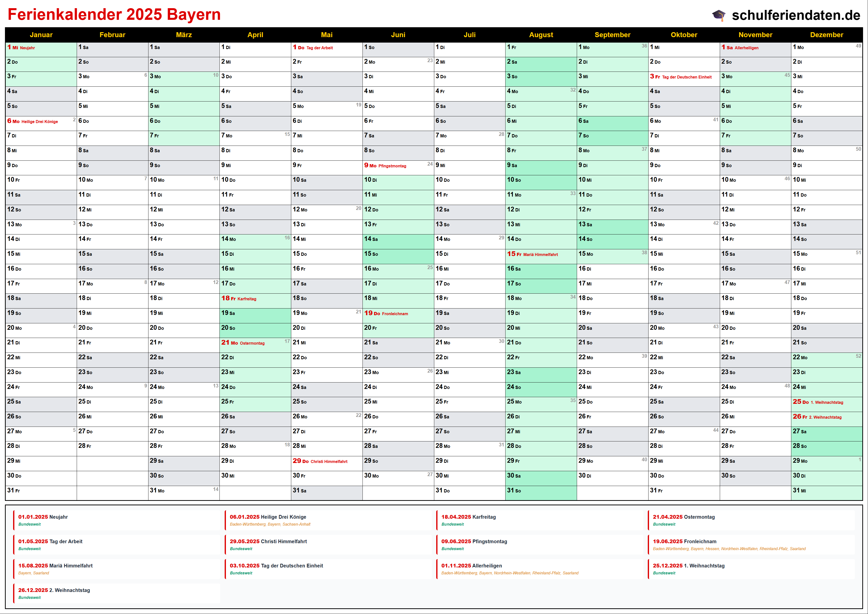Image resolution: width=868 pixels, height=614 pixels.
Task: Click the Ferienkalender 2025 Bayern heading
Action: [x=114, y=14]
